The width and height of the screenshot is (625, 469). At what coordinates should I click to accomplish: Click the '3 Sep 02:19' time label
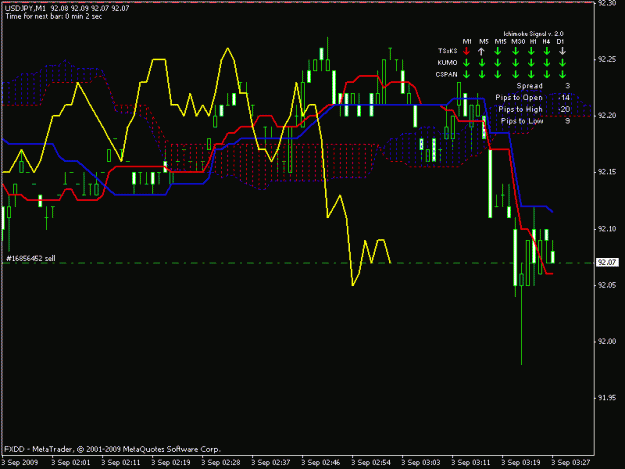coord(171,463)
